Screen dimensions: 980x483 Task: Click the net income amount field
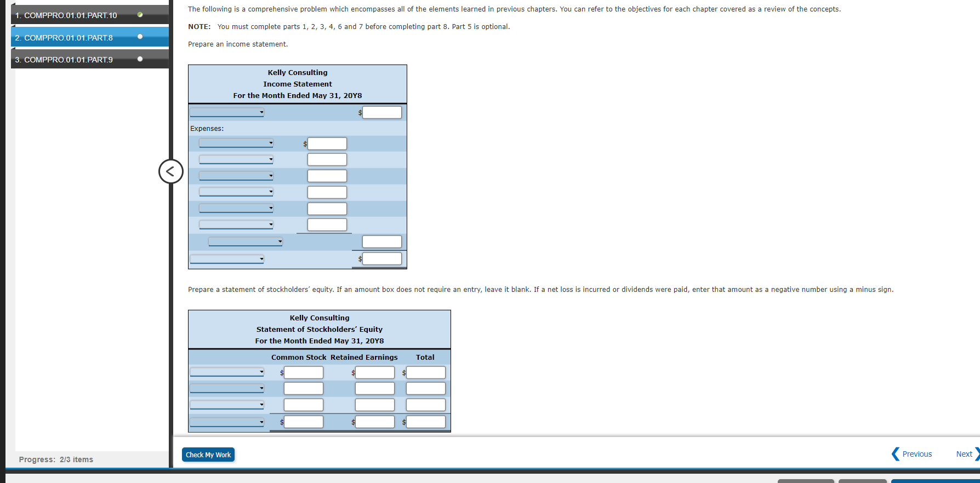point(382,258)
